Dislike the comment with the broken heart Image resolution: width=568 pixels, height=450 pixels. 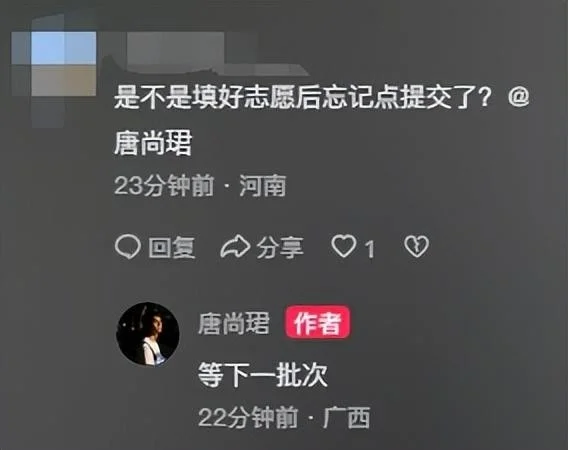point(417,246)
